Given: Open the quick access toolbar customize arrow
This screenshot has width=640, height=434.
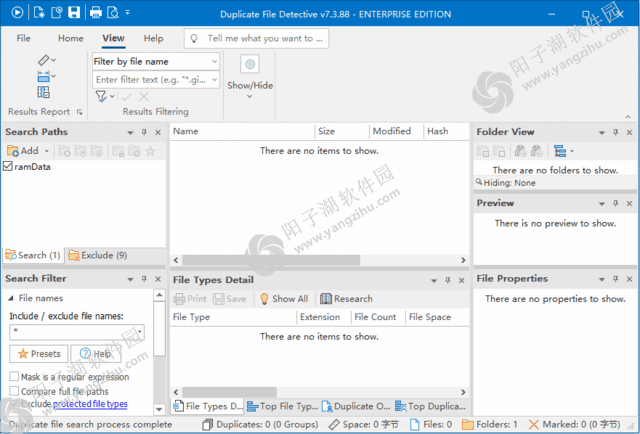Looking at the screenshot, I should coord(127,13).
